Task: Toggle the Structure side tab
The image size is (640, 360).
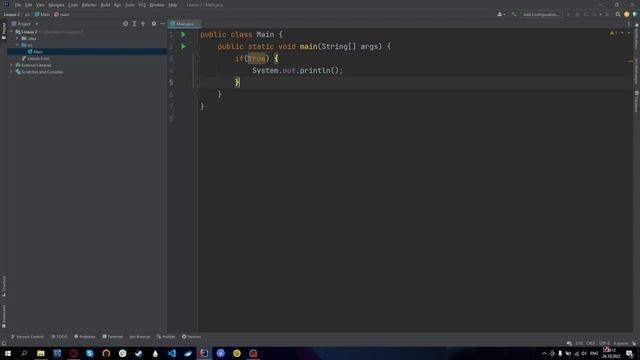Action: coord(4,286)
